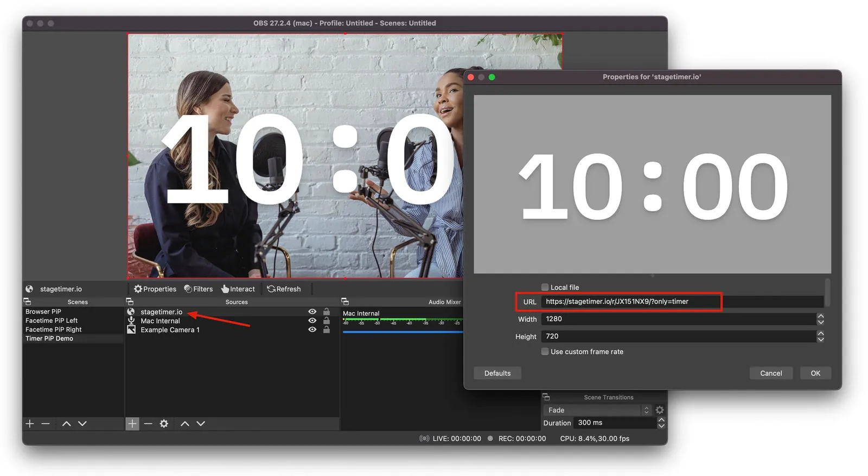This screenshot has width=868, height=476.
Task: Open the Fade transition dropdown
Action: tap(597, 410)
